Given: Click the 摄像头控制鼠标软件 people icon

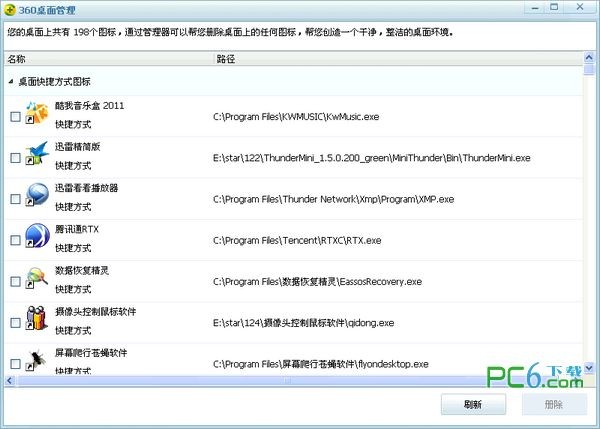Looking at the screenshot, I should tap(37, 318).
